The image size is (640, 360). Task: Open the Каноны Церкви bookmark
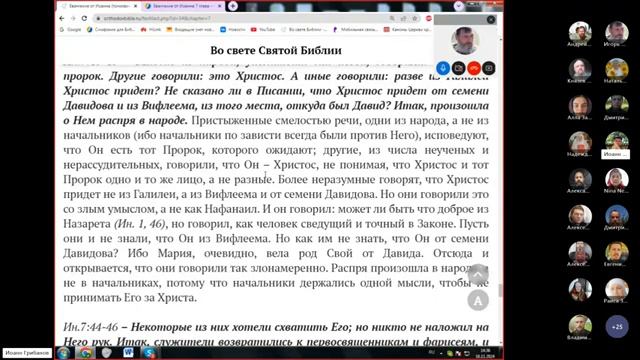tap(407, 30)
